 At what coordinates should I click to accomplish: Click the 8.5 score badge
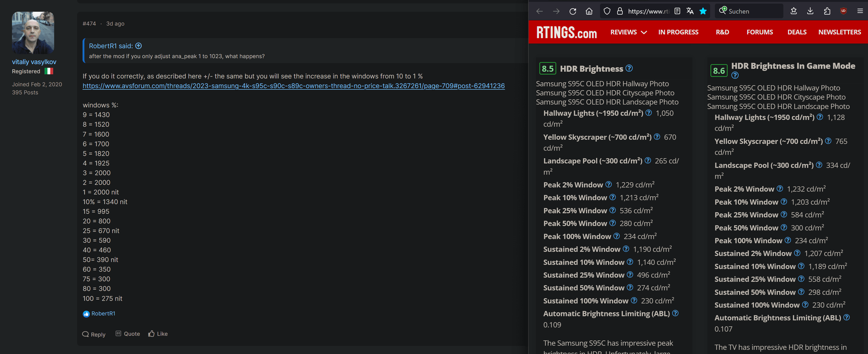(548, 69)
